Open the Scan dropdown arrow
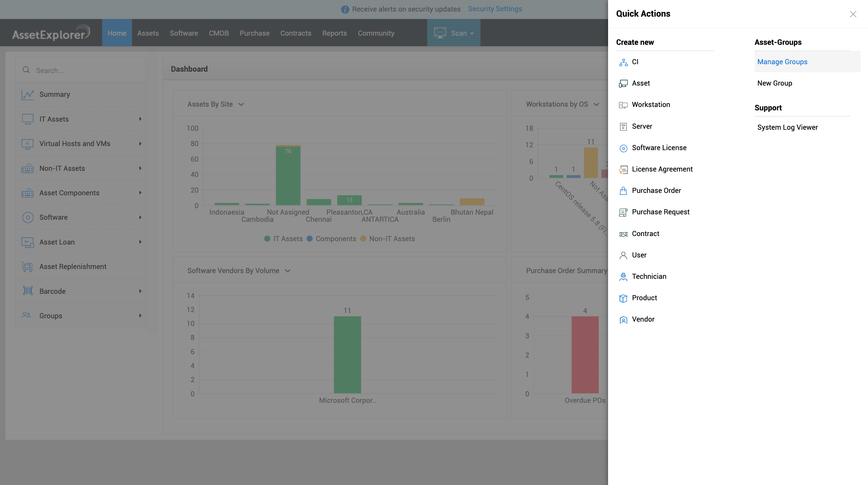This screenshot has width=868, height=485. [x=472, y=34]
